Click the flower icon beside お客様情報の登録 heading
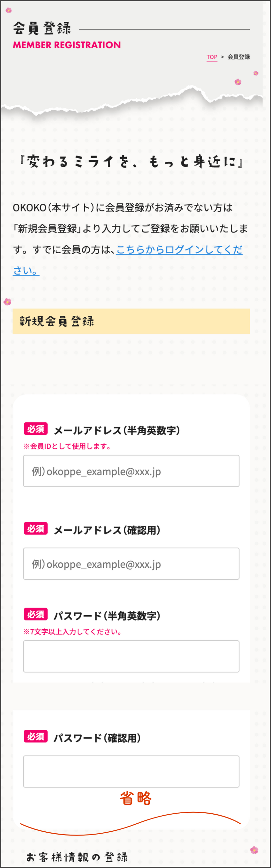The width and height of the screenshot is (271, 868). tap(254, 850)
